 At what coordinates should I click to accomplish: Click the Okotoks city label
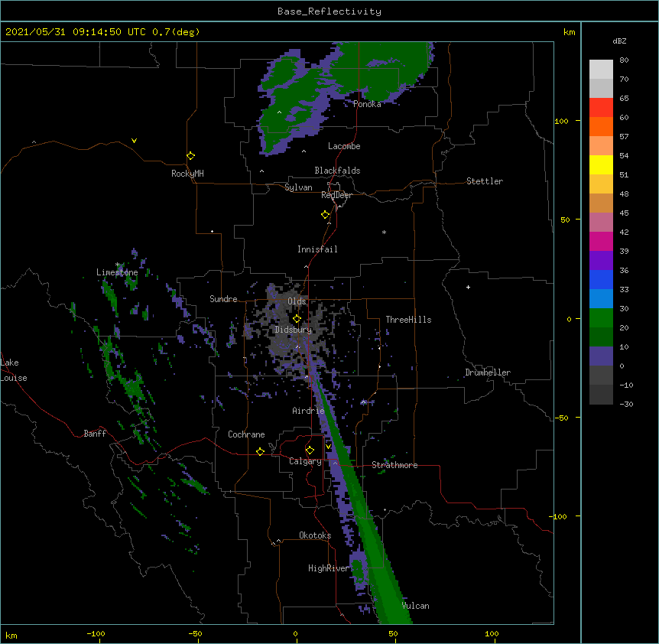point(315,535)
